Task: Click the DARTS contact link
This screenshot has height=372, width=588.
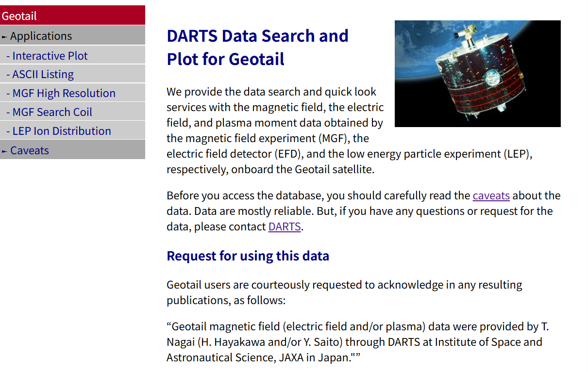Action: (x=285, y=226)
